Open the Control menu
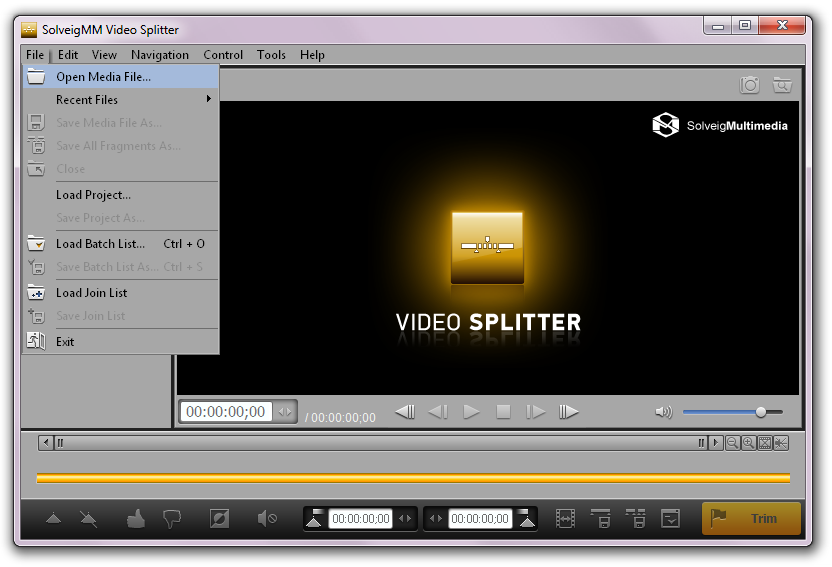 point(223,55)
